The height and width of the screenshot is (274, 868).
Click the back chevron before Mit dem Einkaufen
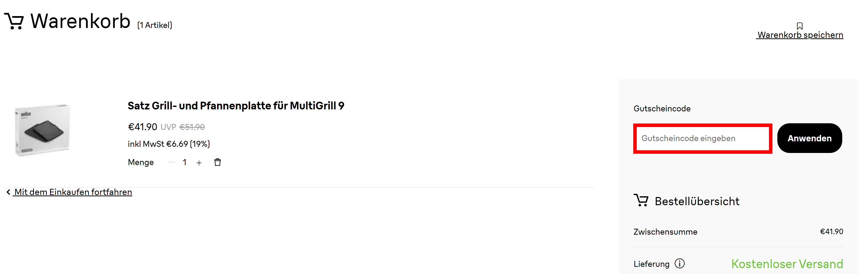(8, 192)
